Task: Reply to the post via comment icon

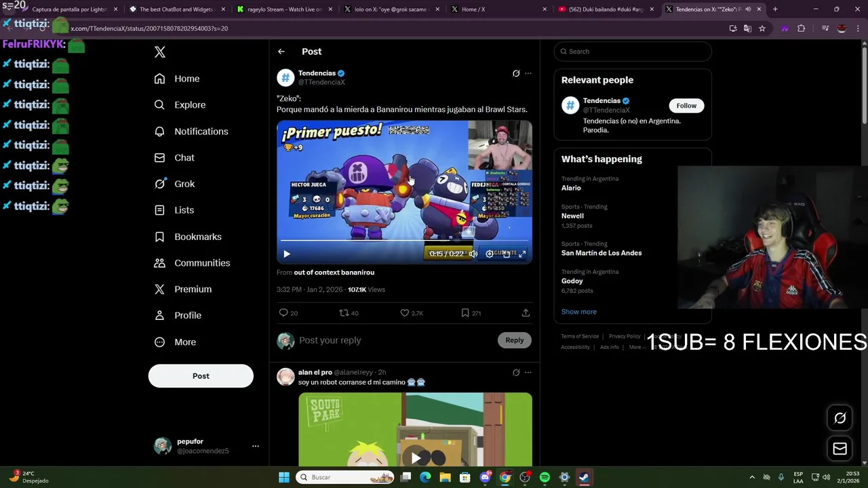Action: tap(283, 313)
